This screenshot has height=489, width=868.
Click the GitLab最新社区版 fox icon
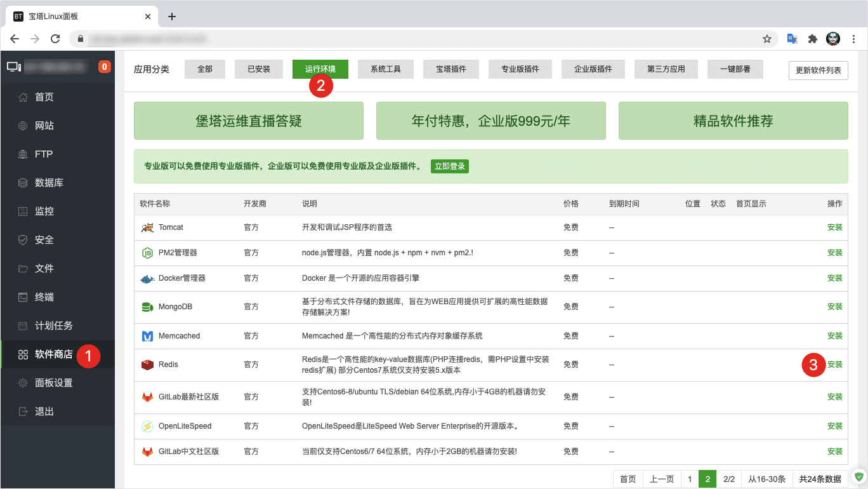click(147, 397)
